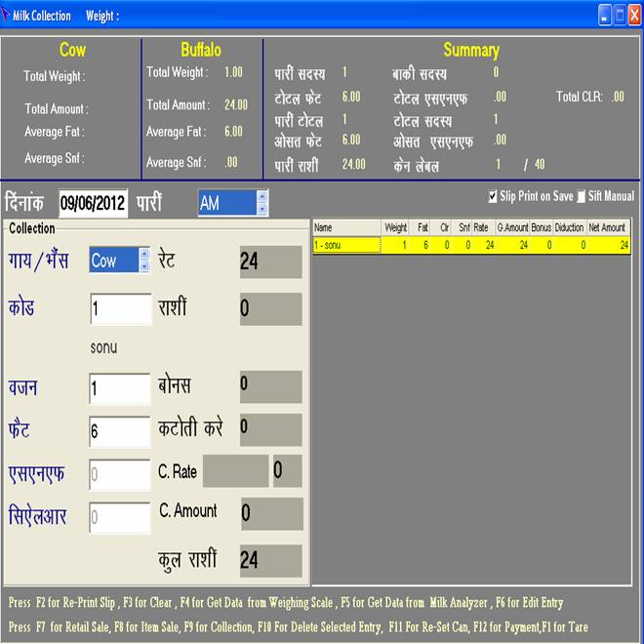This screenshot has width=644, height=644.
Task: Click the G.Amount column header
Action: click(x=512, y=227)
